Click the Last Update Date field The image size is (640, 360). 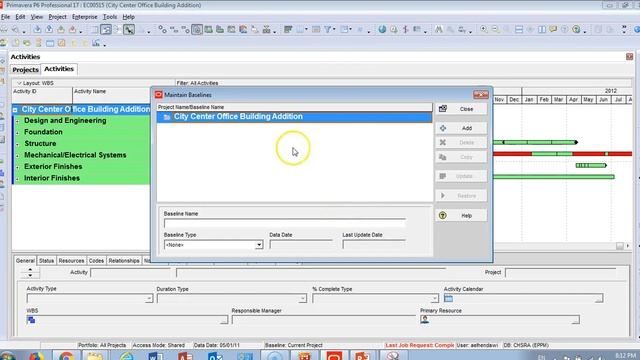374,244
